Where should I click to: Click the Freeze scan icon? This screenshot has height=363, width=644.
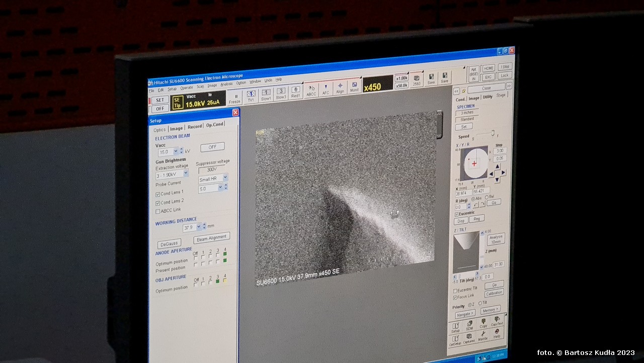click(234, 99)
